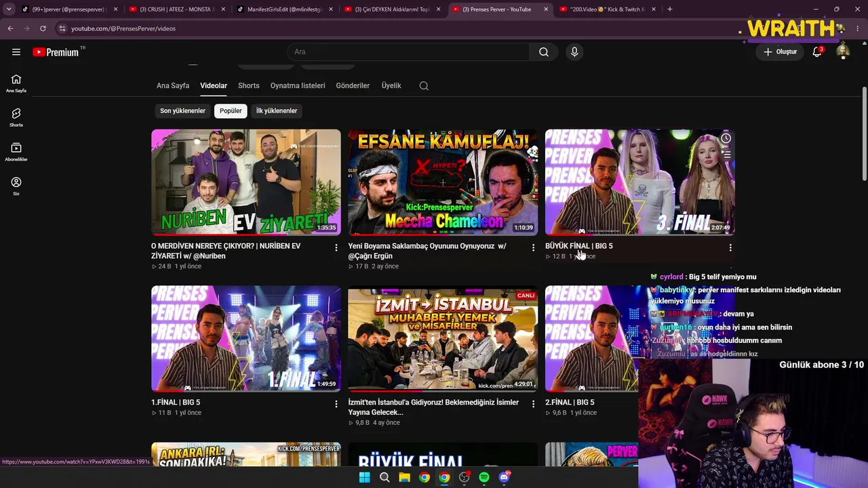Sort videos by İlk yüklenenler
Image resolution: width=868 pixels, height=488 pixels.
tap(277, 110)
